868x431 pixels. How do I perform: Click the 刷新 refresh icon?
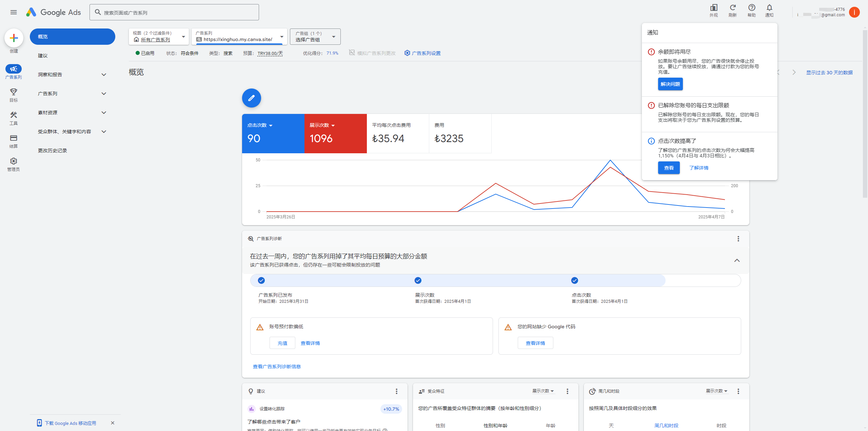(733, 8)
